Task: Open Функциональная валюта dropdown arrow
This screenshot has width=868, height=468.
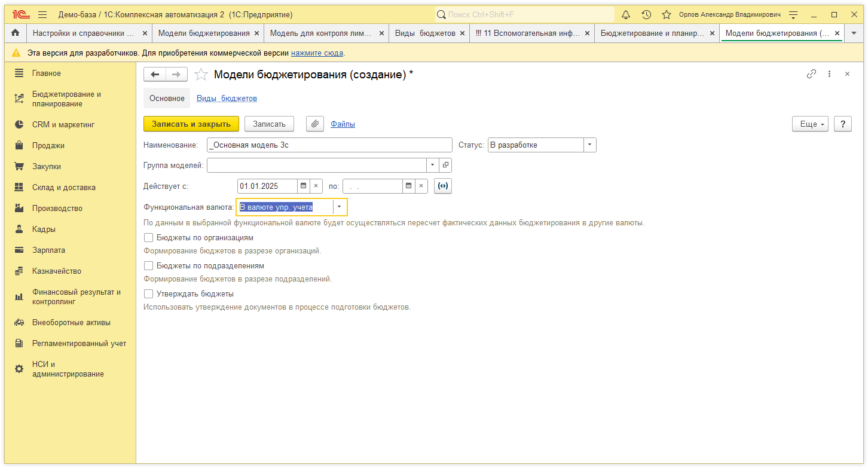Action: click(x=340, y=207)
